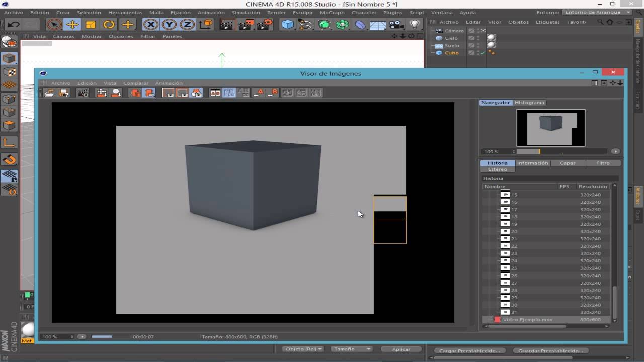This screenshot has width=644, height=362.
Task: Click the array/cloner flower icon
Action: click(342, 24)
